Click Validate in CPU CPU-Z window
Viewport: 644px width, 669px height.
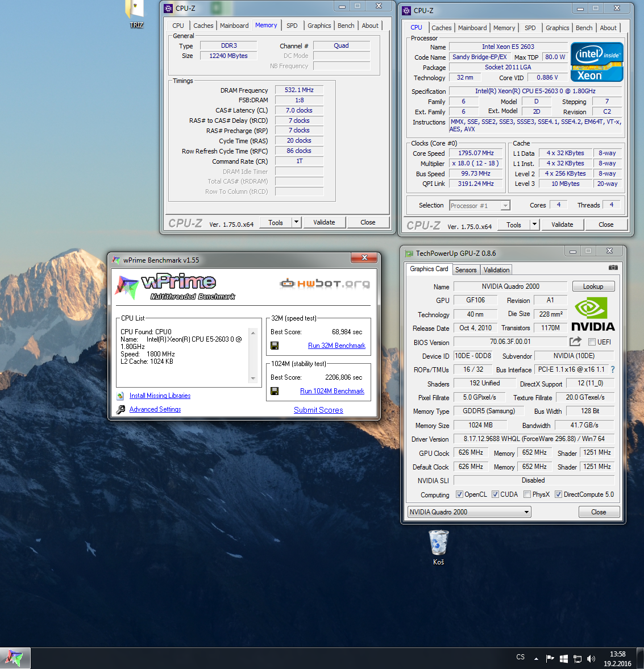pyautogui.click(x=563, y=225)
